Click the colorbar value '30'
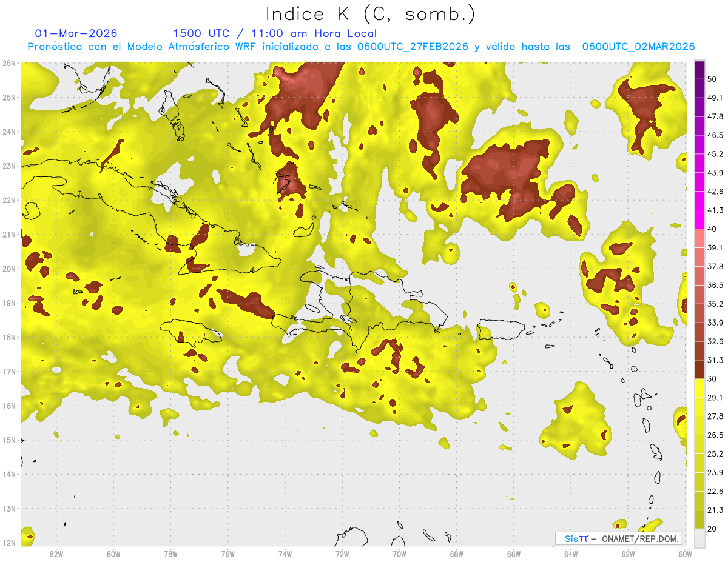The image size is (728, 562). (x=712, y=379)
